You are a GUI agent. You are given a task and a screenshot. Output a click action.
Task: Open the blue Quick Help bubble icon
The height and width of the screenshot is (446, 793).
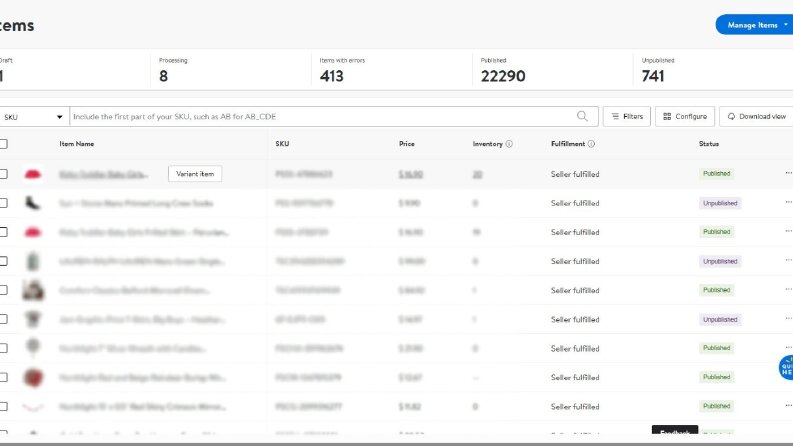click(x=786, y=368)
